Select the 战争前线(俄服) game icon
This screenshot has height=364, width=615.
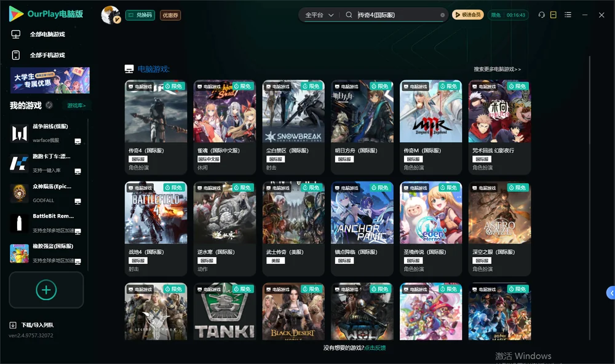(x=19, y=133)
